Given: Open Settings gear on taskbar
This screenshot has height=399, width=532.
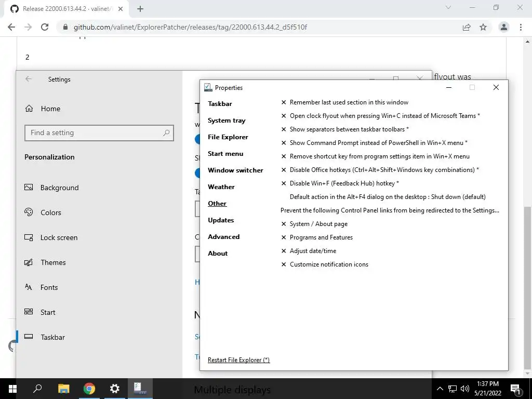Looking at the screenshot, I should coord(115,389).
